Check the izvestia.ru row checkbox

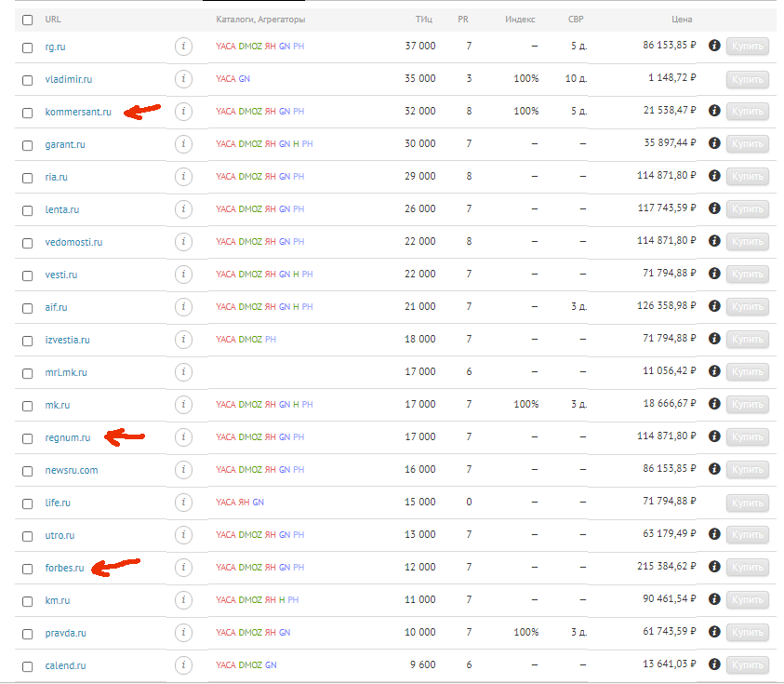point(28,341)
